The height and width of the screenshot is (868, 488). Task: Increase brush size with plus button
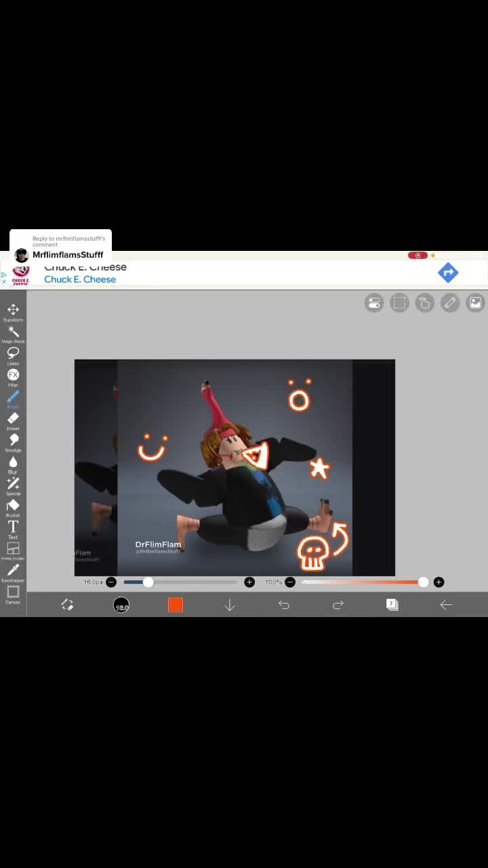[249, 582]
